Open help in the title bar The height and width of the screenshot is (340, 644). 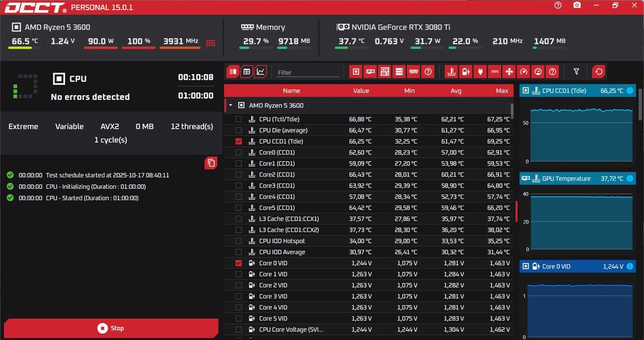(x=558, y=6)
